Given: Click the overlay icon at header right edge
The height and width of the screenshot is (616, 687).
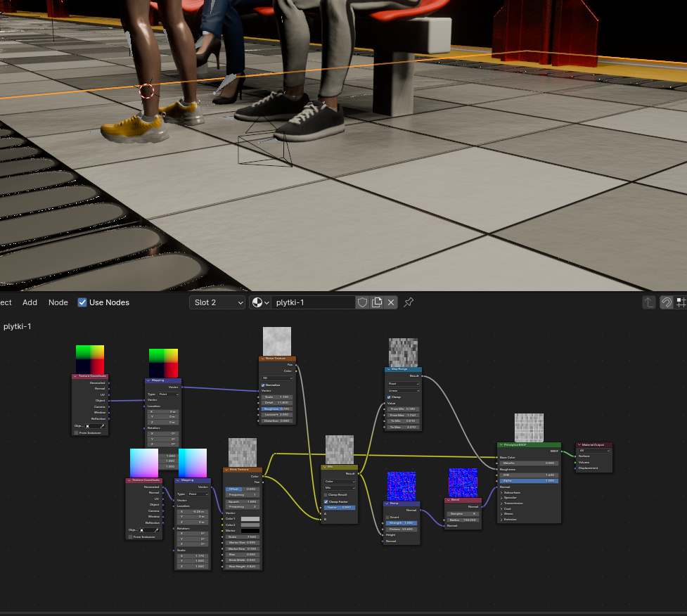Looking at the screenshot, I should point(681,302).
